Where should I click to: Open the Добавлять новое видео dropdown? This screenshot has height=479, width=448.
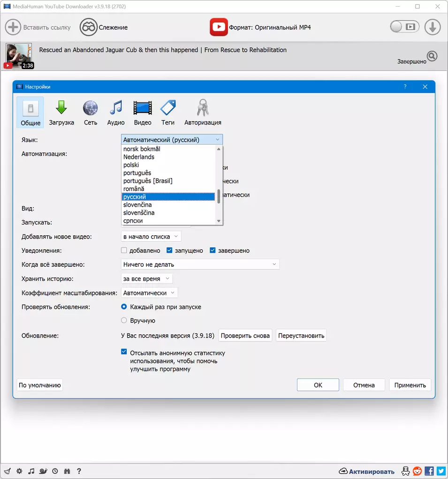click(x=151, y=236)
